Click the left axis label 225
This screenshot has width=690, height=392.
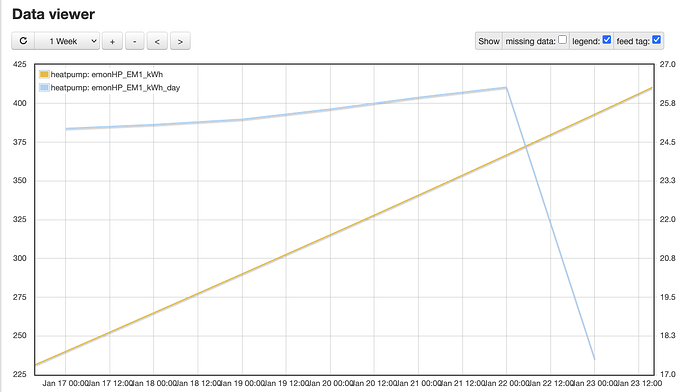point(19,374)
